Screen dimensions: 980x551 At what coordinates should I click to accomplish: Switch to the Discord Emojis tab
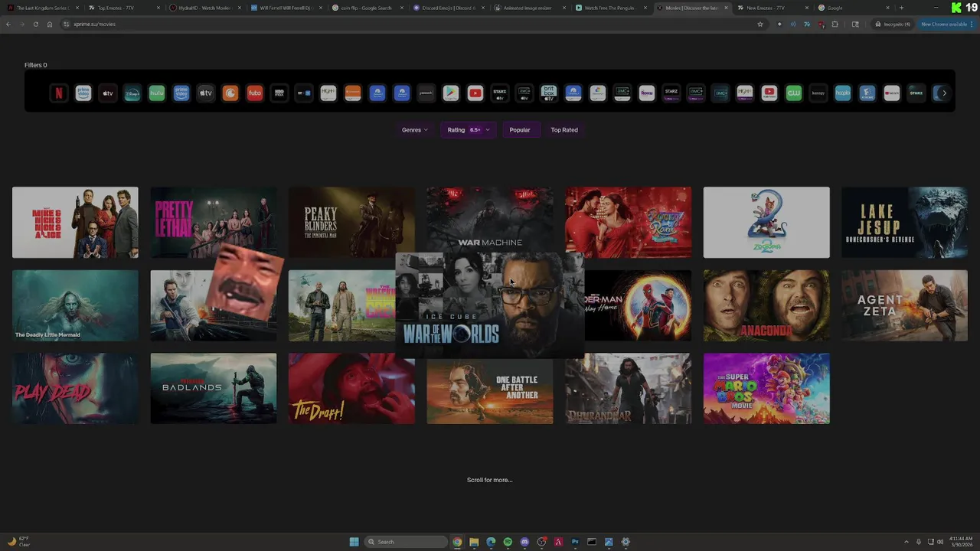(x=448, y=8)
